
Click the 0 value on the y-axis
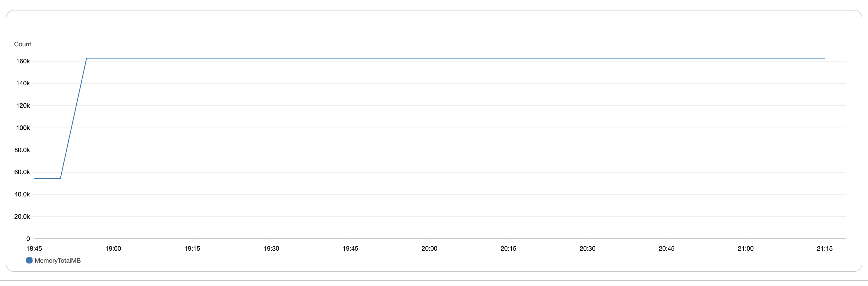click(x=28, y=239)
